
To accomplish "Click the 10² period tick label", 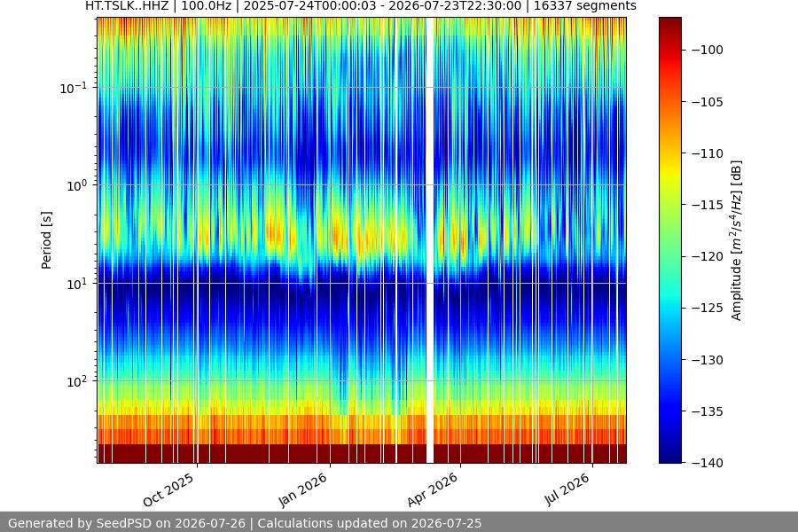I will pos(77,381).
